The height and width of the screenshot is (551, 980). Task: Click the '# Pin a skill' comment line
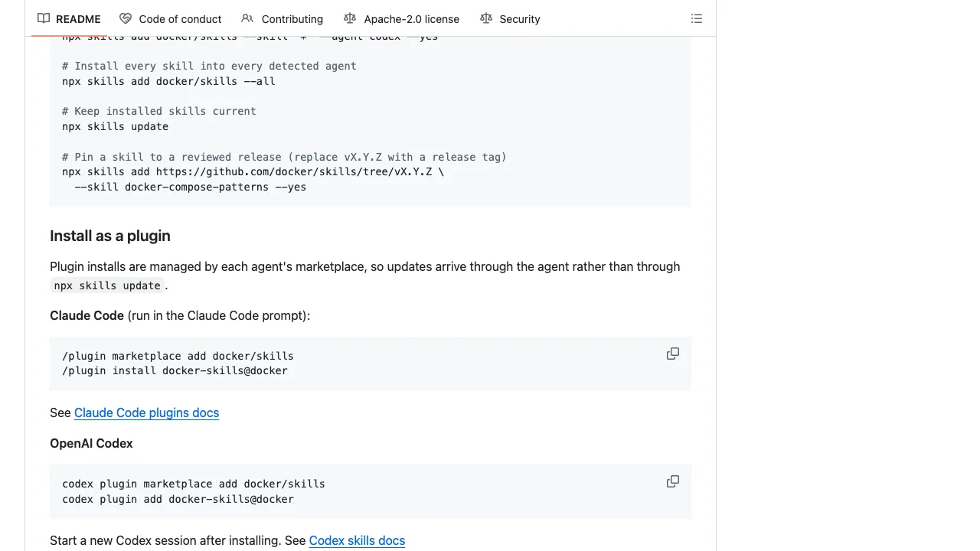pyautogui.click(x=284, y=157)
